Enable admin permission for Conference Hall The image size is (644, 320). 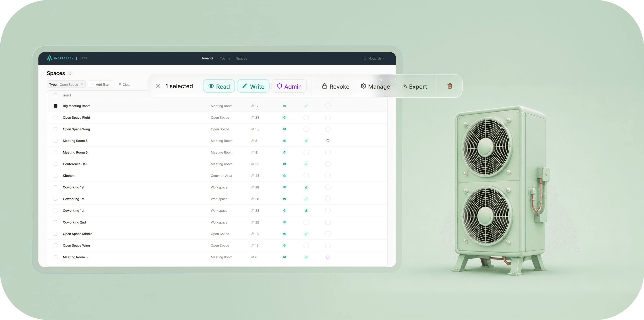click(328, 164)
